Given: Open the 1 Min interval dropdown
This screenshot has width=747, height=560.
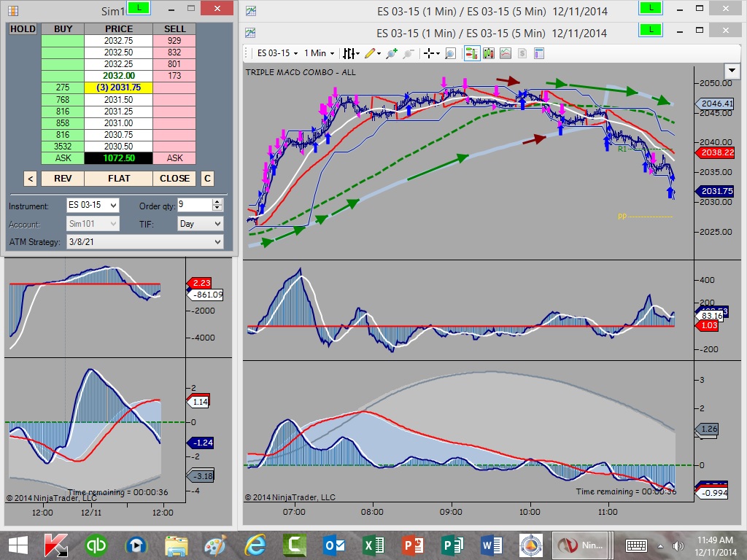Looking at the screenshot, I should pos(319,53).
